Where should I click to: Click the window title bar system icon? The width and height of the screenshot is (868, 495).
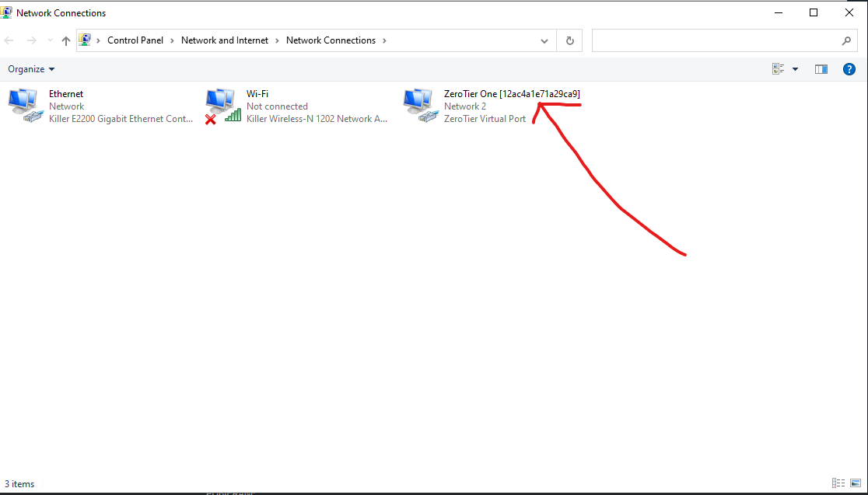point(7,12)
